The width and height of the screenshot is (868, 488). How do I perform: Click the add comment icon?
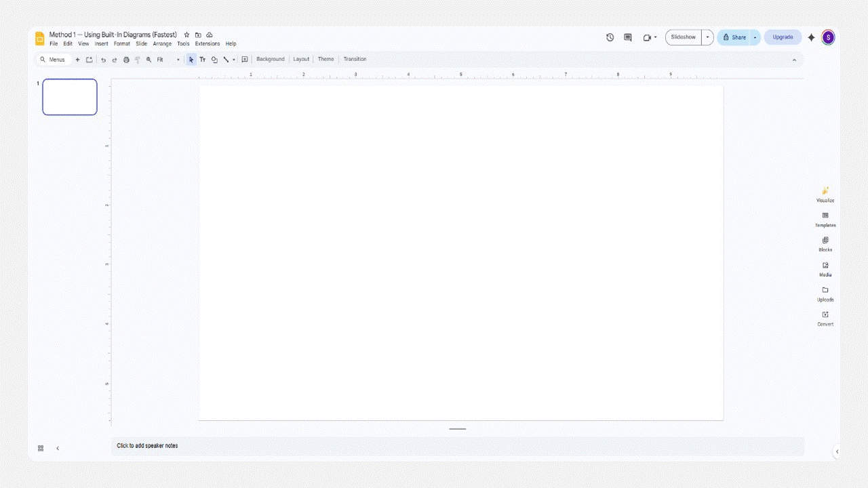[x=245, y=60]
